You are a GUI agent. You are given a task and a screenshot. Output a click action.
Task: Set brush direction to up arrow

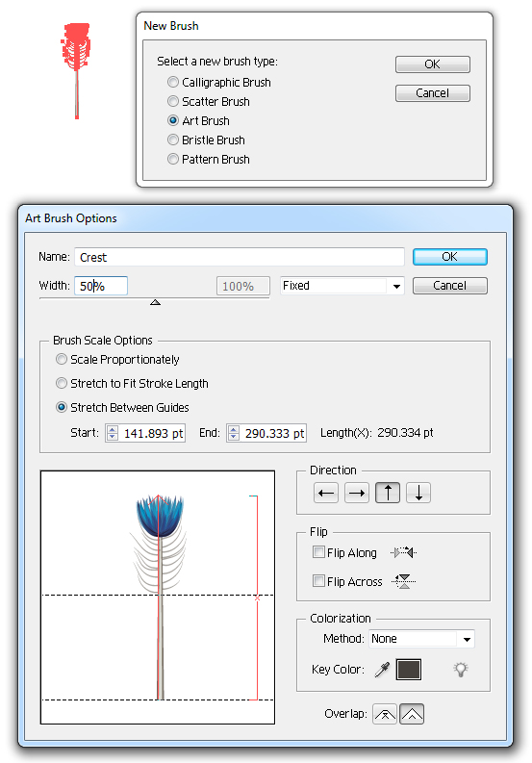(x=388, y=493)
